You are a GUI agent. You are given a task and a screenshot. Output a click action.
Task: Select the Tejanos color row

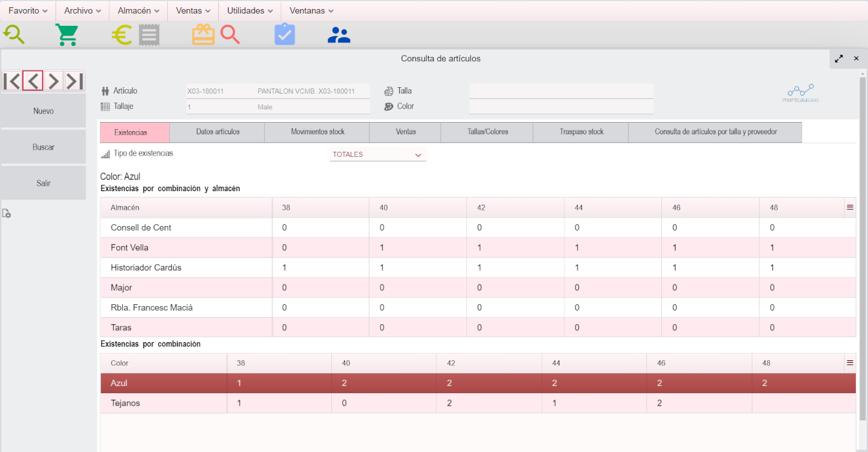point(125,403)
